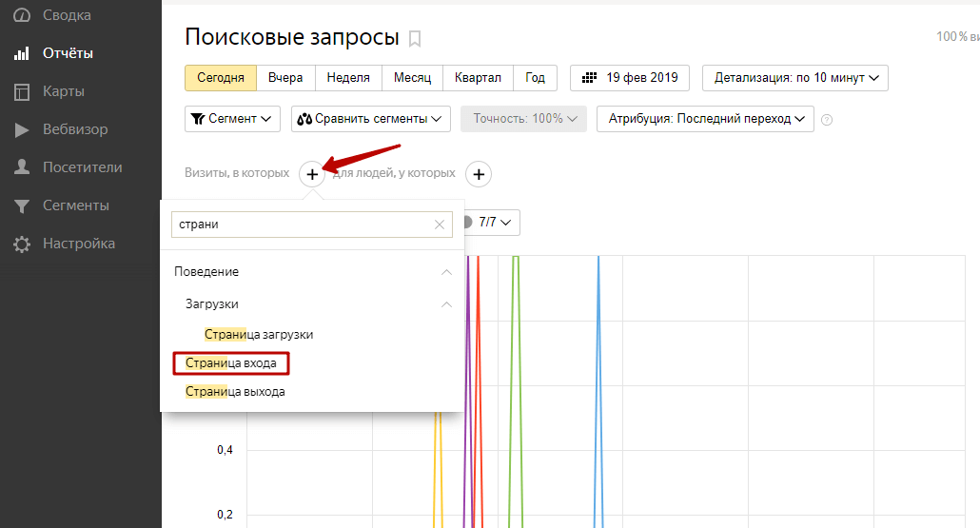This screenshot has height=528, width=980.
Task: Click the attribution help question mark icon
Action: 827,120
